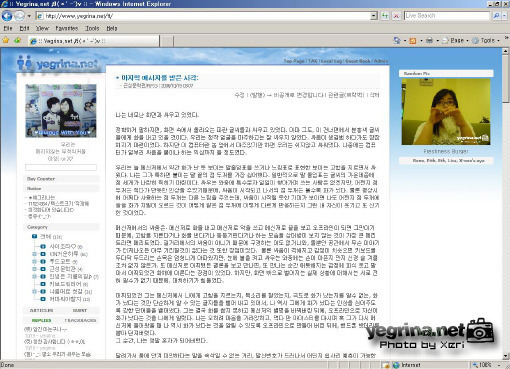The width and height of the screenshot is (510, 369).
Task: Open the File menu
Action: [8, 28]
